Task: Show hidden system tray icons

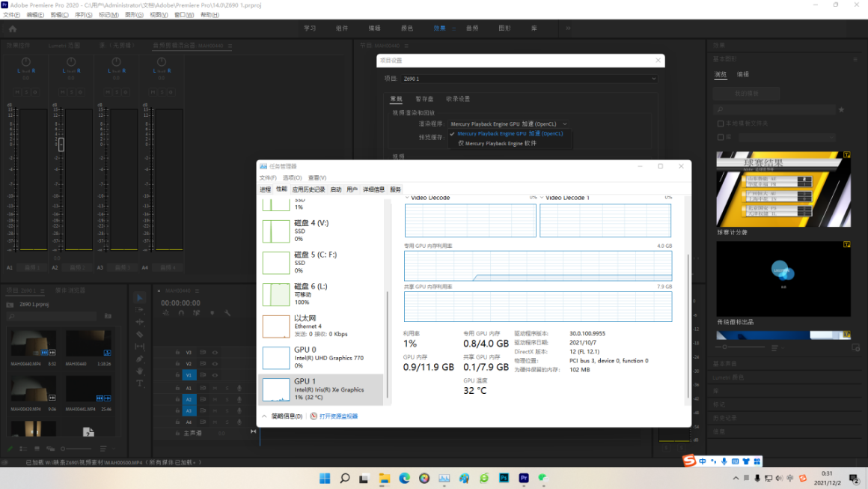Action: (x=736, y=478)
